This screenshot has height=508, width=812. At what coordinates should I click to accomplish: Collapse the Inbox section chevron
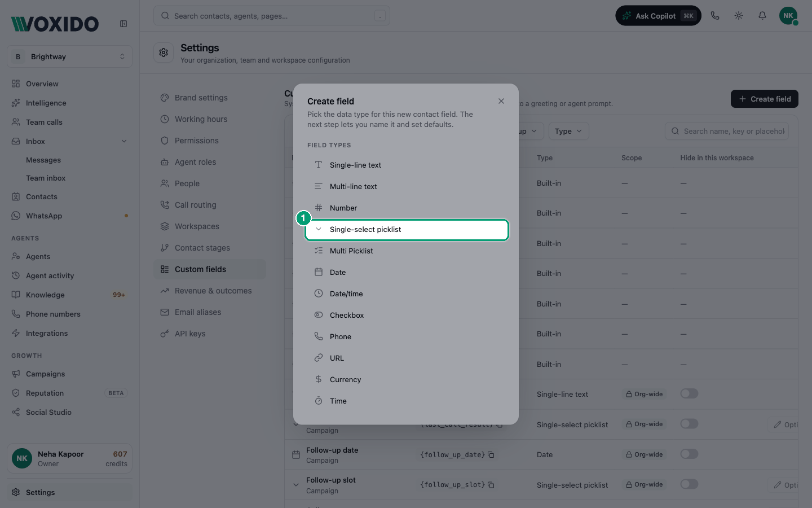click(124, 141)
